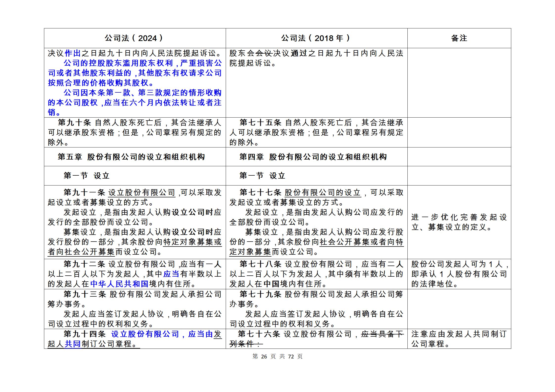Click the 第七十八条 article heading
The height and width of the screenshot is (392, 555).
point(260,264)
